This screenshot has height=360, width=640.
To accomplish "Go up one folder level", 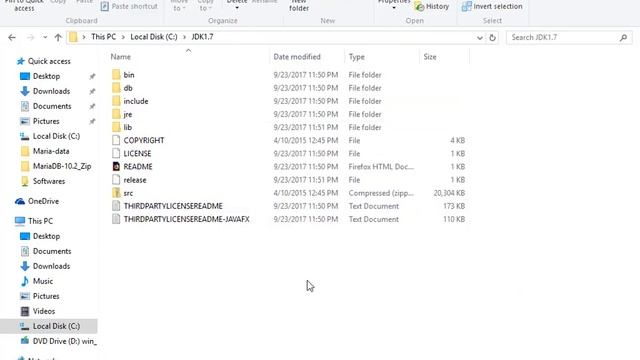I will coord(58,37).
